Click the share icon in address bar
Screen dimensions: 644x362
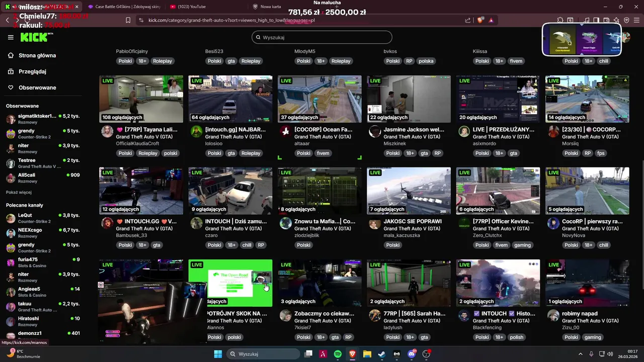point(468,20)
